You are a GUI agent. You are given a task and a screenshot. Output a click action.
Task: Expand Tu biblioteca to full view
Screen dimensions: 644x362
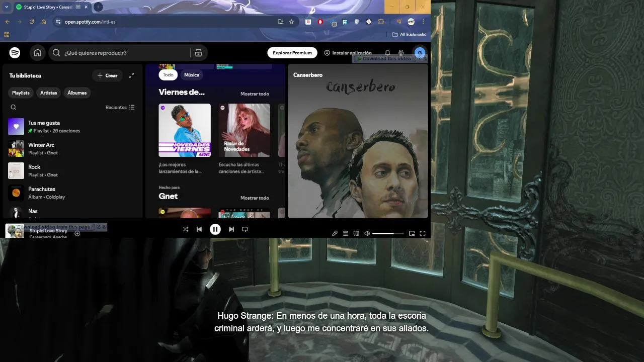tap(131, 75)
